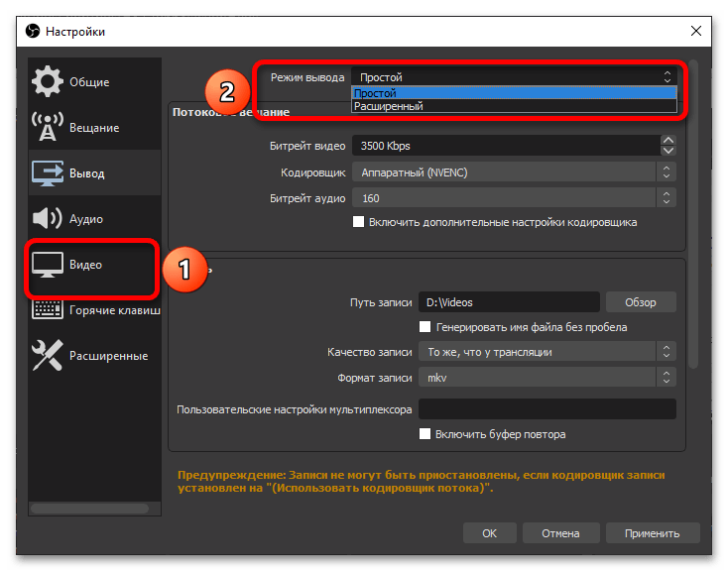The width and height of the screenshot is (728, 571).
Task: Open the Кодировщик dropdown
Action: pos(514,172)
